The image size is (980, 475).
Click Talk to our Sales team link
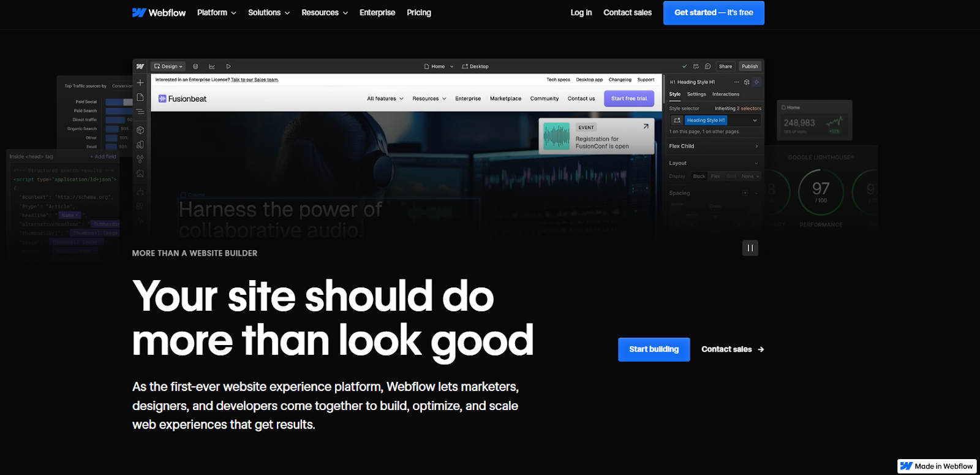click(255, 80)
